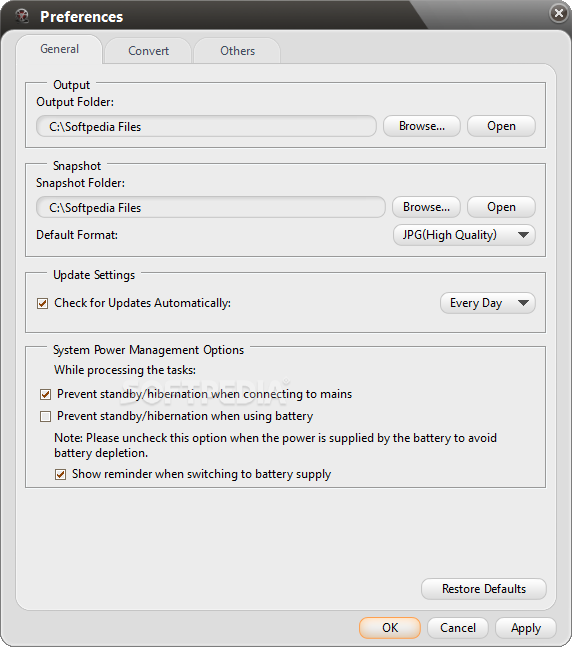This screenshot has width=572, height=647.
Task: Open the Others tab
Action: tap(237, 51)
